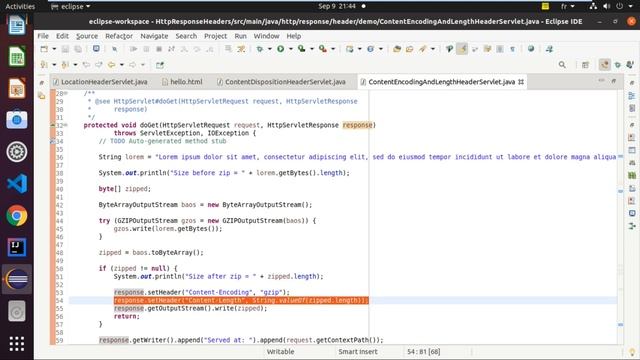Click the magnifier Quick Access search icon
This screenshot has height=360, width=640.
(562, 64)
